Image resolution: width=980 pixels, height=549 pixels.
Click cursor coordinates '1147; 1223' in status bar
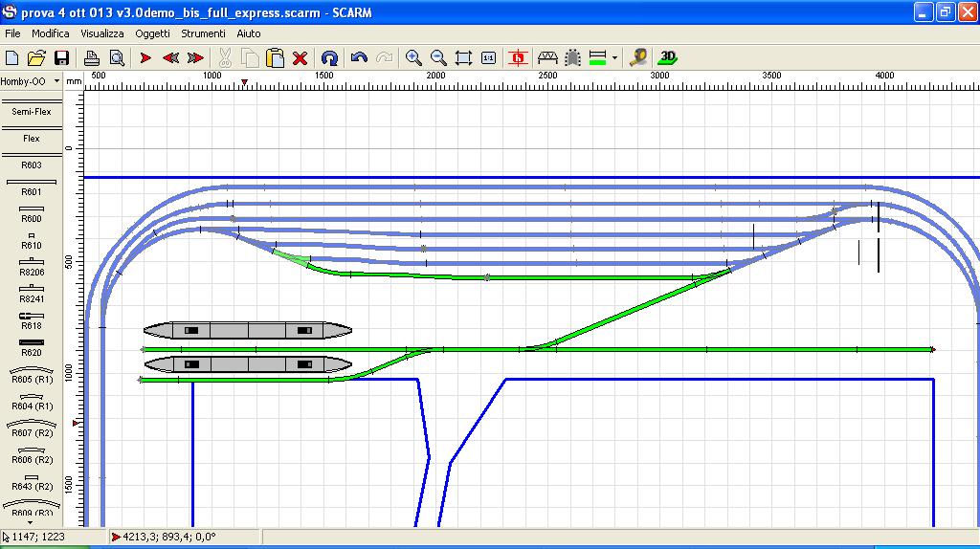click(37, 537)
